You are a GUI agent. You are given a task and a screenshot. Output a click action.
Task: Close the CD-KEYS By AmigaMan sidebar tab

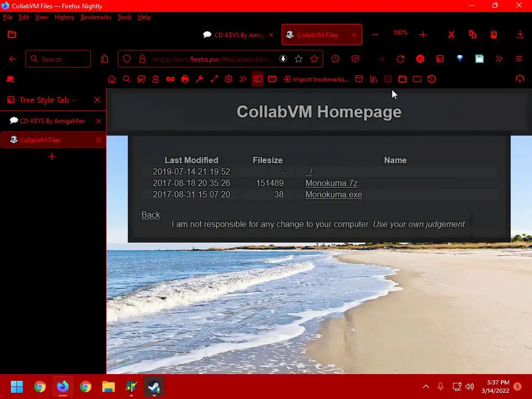point(98,121)
